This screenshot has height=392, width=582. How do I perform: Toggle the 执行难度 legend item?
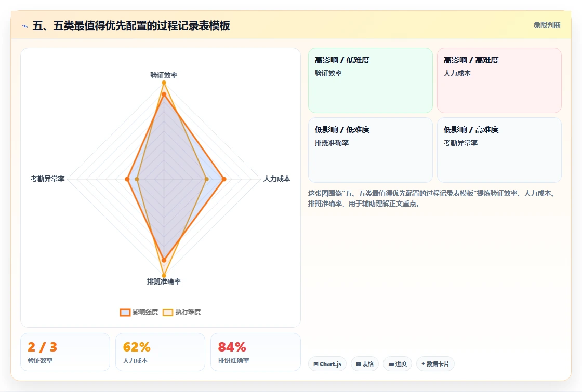point(181,312)
